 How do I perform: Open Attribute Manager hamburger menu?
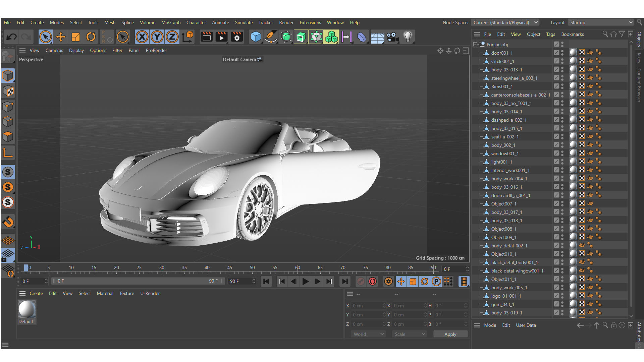(x=477, y=325)
